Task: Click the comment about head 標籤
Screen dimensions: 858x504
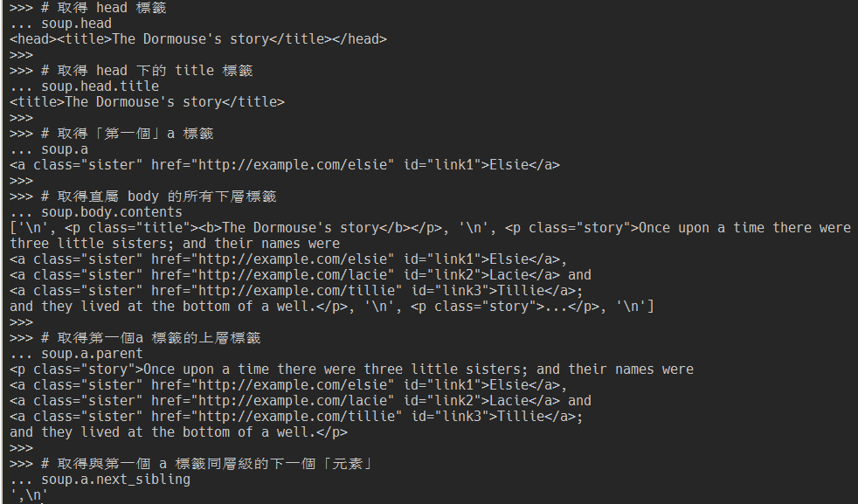Action: click(x=104, y=8)
